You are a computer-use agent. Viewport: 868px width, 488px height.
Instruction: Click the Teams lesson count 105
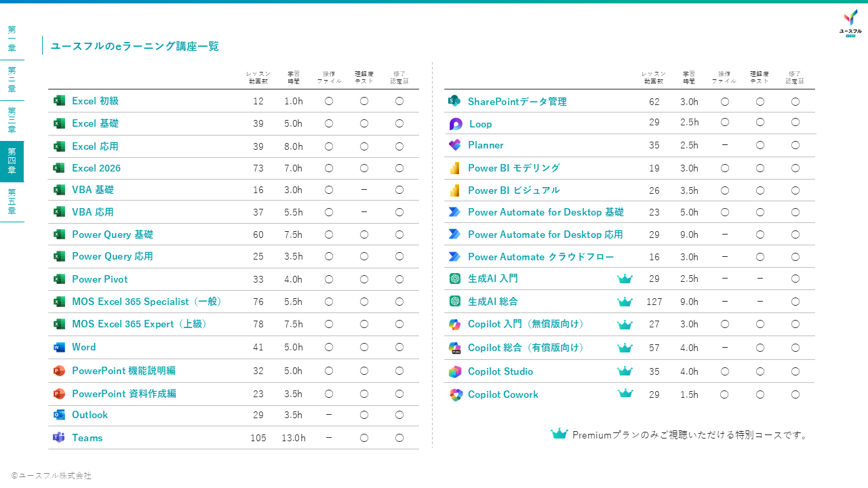pos(258,438)
